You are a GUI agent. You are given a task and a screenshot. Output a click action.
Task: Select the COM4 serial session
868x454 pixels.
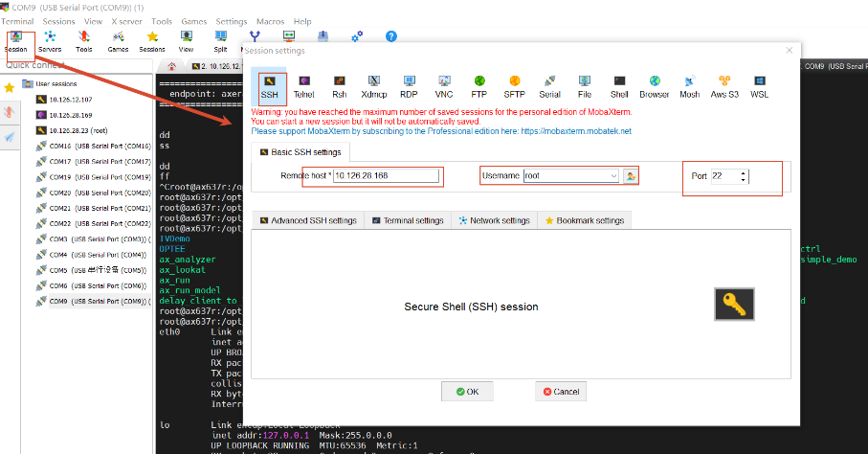click(91, 255)
